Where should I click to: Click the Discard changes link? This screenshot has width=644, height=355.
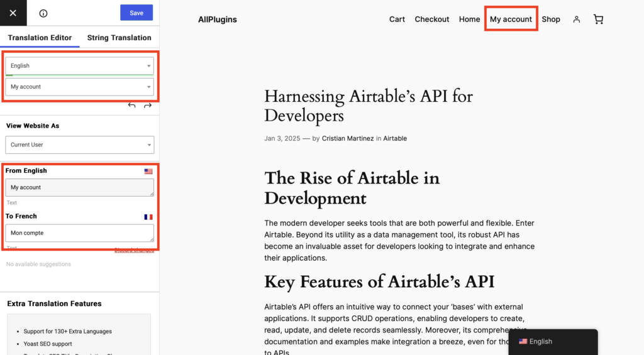pyautogui.click(x=135, y=250)
